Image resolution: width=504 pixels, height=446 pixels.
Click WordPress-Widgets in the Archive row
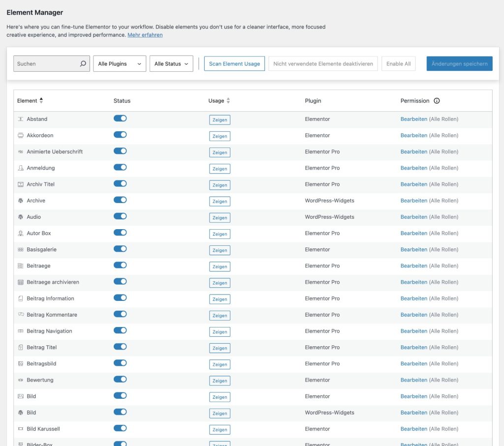point(329,201)
